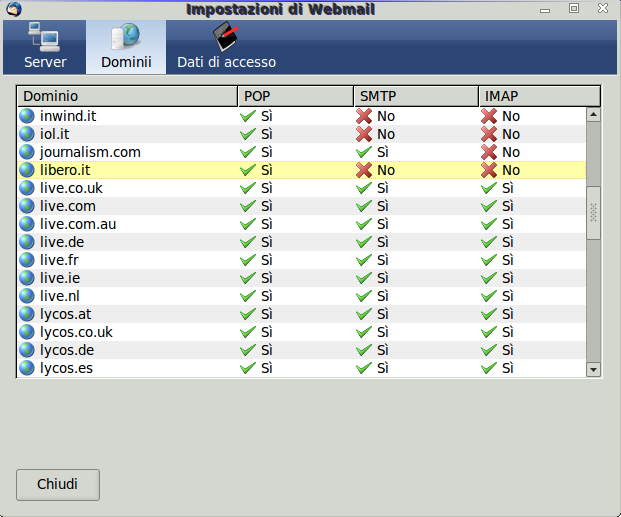Sort by the SMTP column header

point(416,96)
